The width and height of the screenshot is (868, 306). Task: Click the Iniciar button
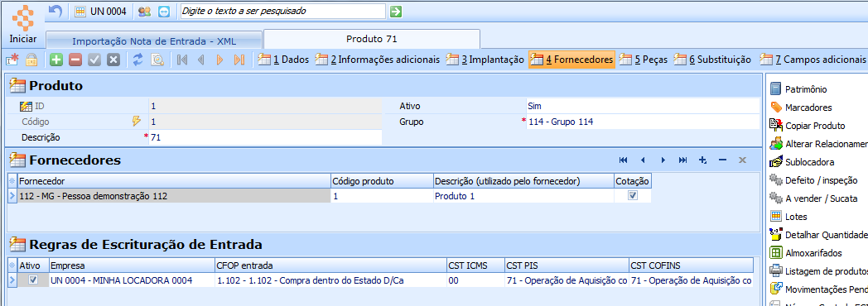[23, 24]
